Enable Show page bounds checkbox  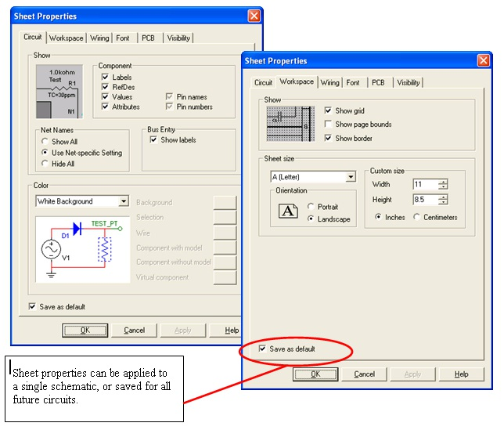[x=329, y=125]
